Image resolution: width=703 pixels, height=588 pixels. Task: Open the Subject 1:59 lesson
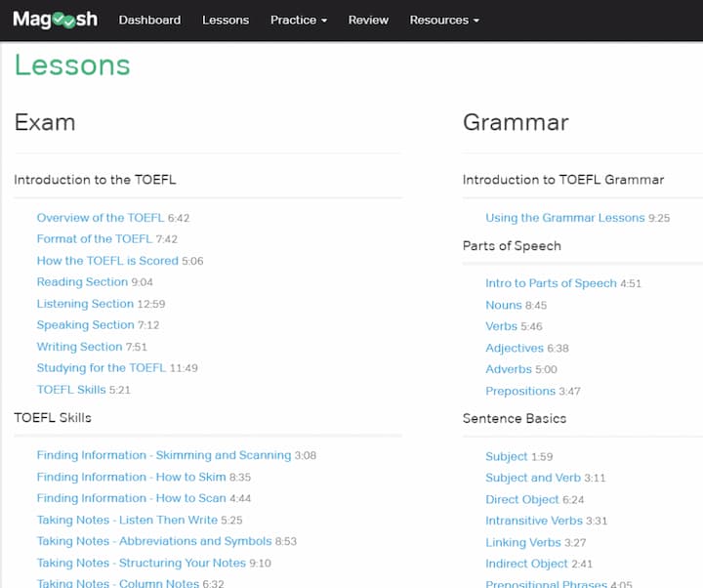coord(507,456)
